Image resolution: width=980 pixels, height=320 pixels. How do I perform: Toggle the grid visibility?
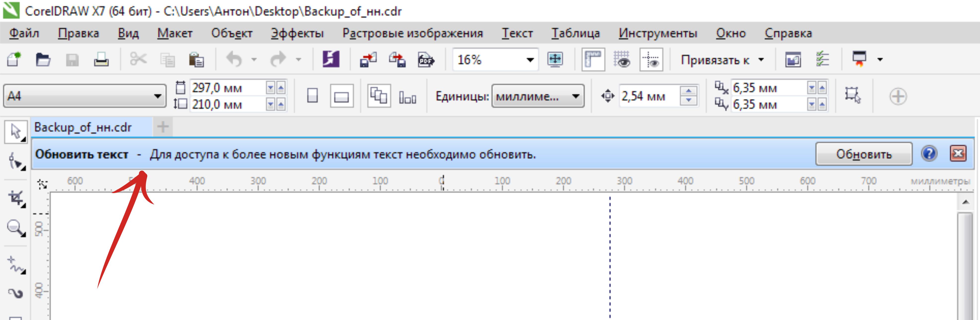coord(622,59)
